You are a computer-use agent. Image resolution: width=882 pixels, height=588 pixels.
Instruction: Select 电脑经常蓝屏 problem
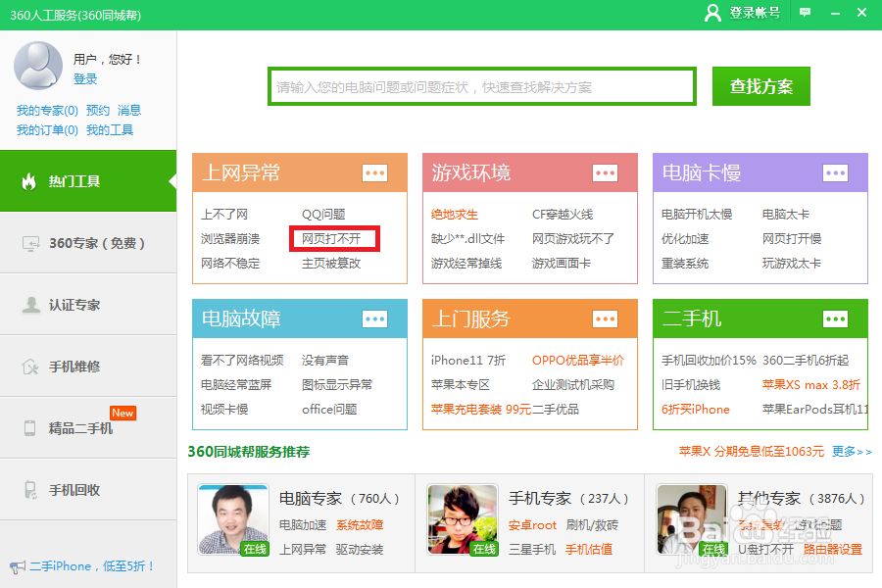[236, 385]
